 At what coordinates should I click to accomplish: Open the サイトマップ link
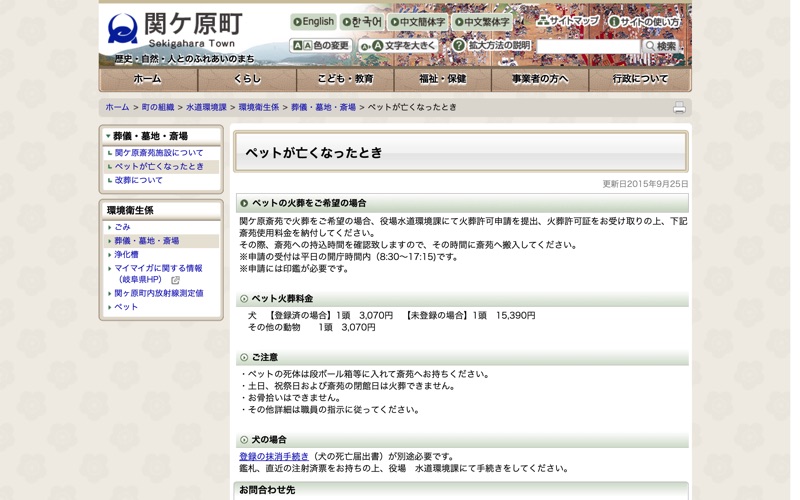567,21
